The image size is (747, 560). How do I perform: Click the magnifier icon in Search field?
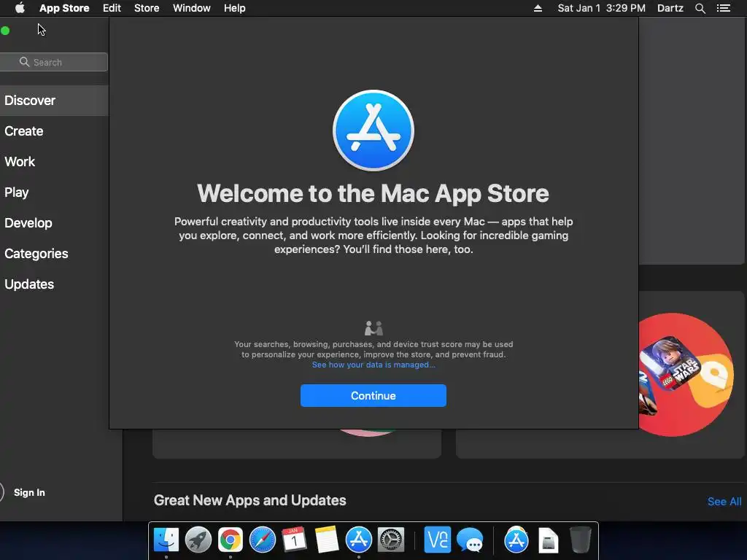coord(24,62)
